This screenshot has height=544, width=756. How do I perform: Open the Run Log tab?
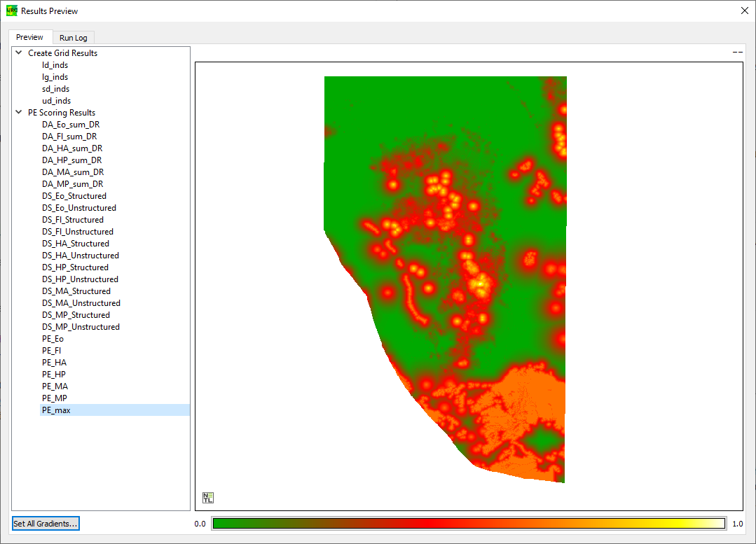pos(74,38)
